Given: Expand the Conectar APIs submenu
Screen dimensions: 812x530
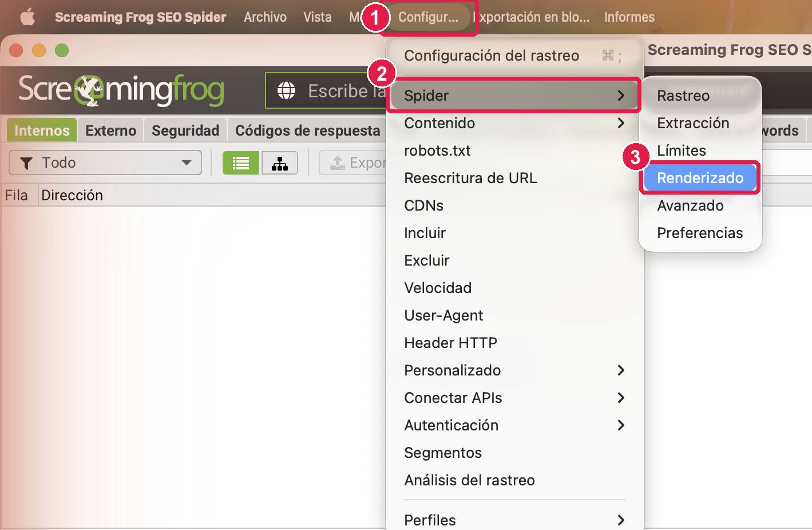Looking at the screenshot, I should [x=514, y=398].
